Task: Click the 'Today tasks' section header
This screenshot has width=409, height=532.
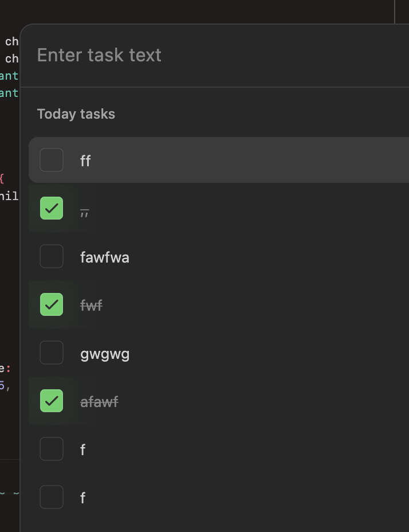Action: (x=76, y=114)
